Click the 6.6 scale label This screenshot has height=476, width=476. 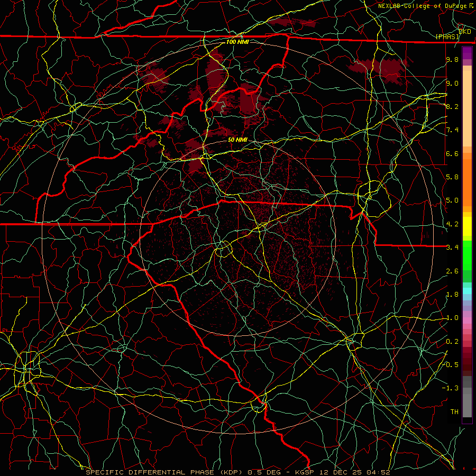452,153
